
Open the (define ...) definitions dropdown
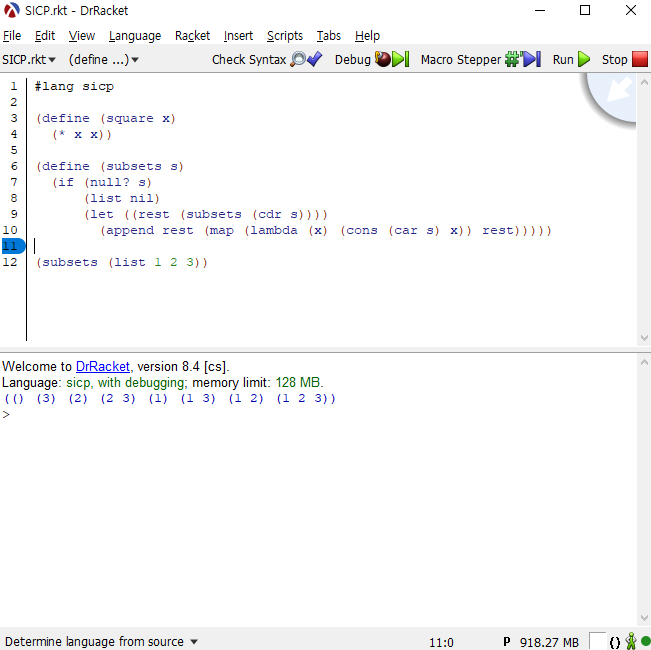103,60
